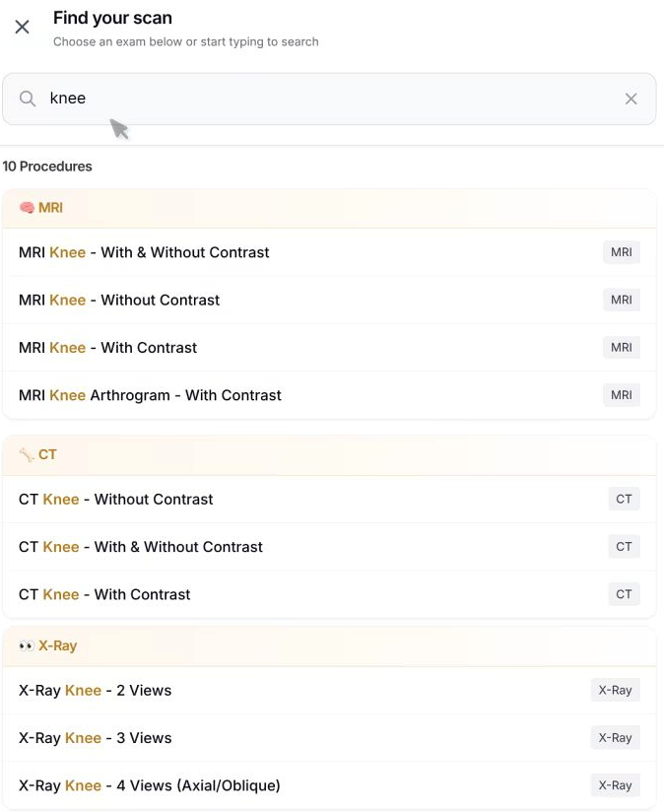Click the 10 Procedures results count
This screenshot has width=664, height=812.
click(47, 167)
